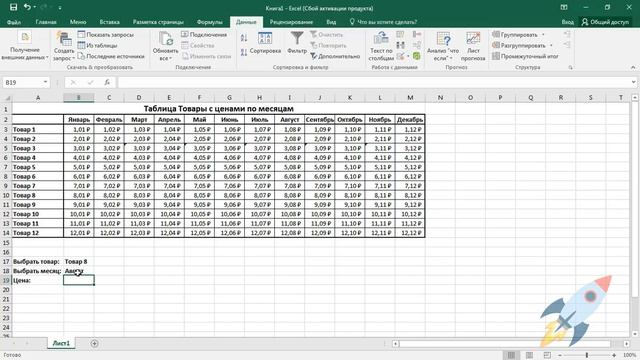Click Дополнительно advanced filter
Viewport: 640px width, 360px height.
coord(335,56)
